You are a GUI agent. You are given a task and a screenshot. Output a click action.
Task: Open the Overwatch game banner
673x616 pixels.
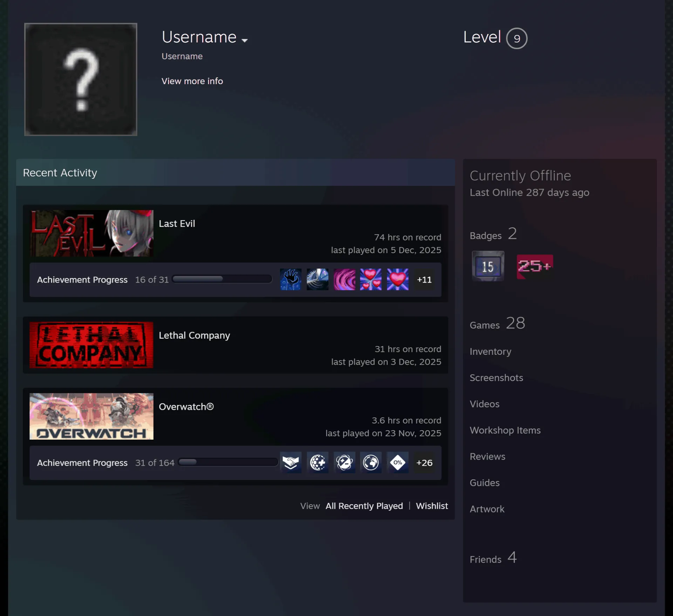point(91,416)
